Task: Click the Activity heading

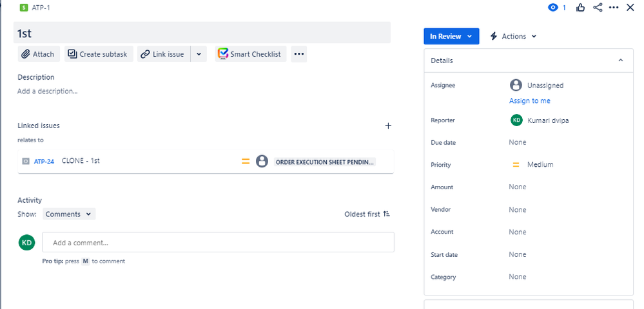Action: click(30, 200)
